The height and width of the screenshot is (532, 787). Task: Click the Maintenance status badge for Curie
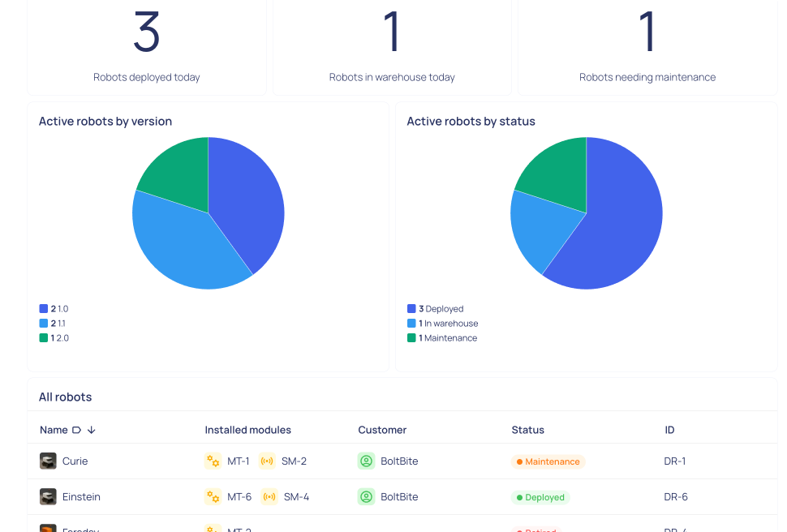pyautogui.click(x=548, y=461)
